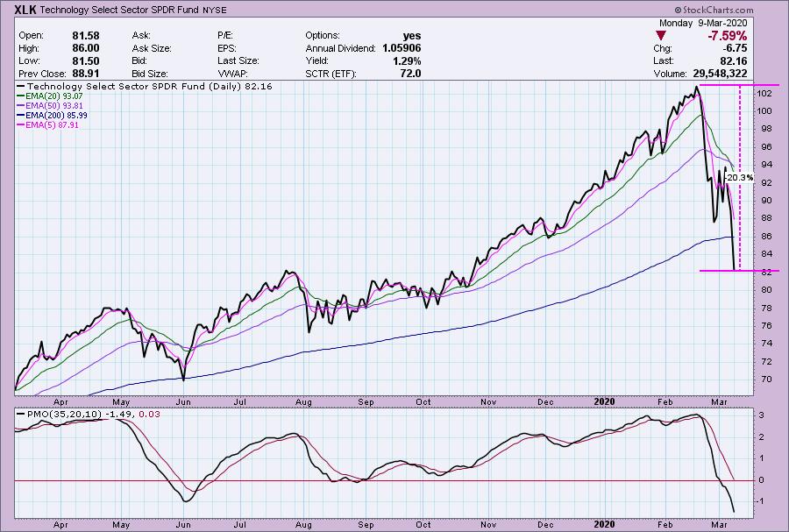Select the Chg value -6.75
The height and width of the screenshot is (532, 789).
735,48
